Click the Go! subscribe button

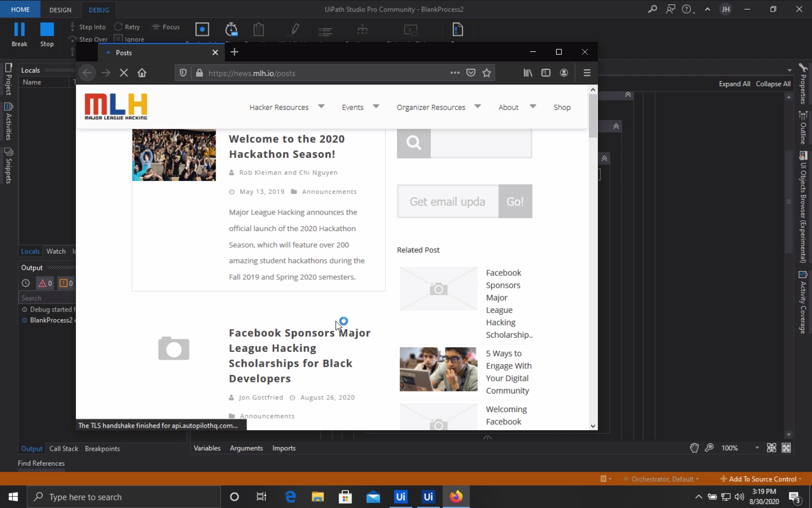click(515, 201)
